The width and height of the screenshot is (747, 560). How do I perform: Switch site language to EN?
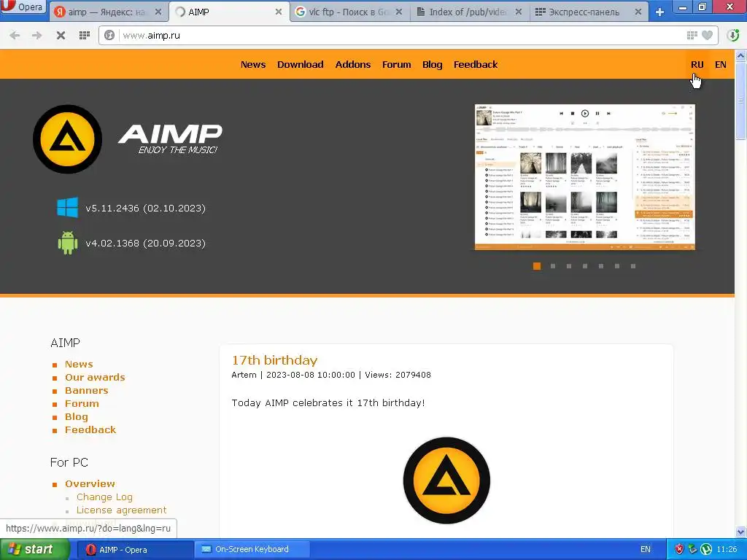(720, 64)
